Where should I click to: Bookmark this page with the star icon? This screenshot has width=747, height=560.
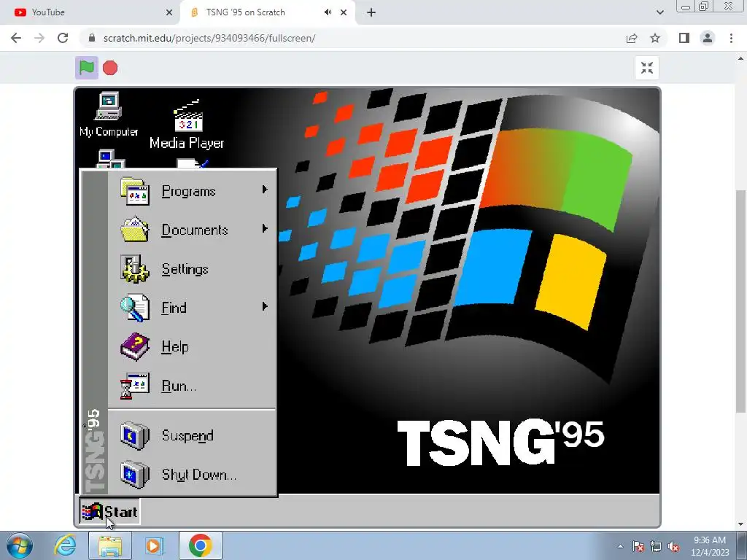coord(655,38)
